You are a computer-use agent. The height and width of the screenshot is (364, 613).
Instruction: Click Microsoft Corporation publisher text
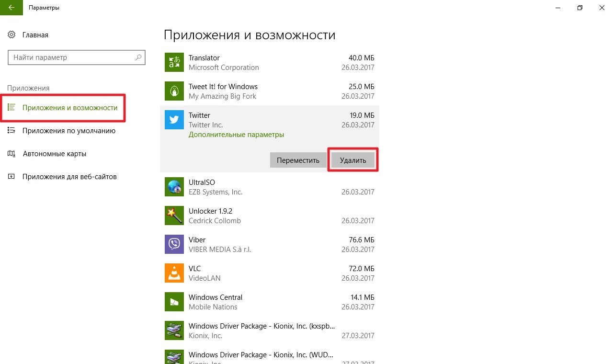click(x=224, y=68)
